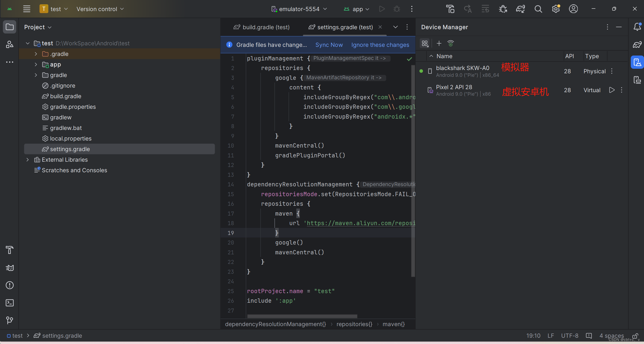This screenshot has width=644, height=344.
Task: Show more tool windows ellipsis
Action: pyautogui.click(x=10, y=62)
